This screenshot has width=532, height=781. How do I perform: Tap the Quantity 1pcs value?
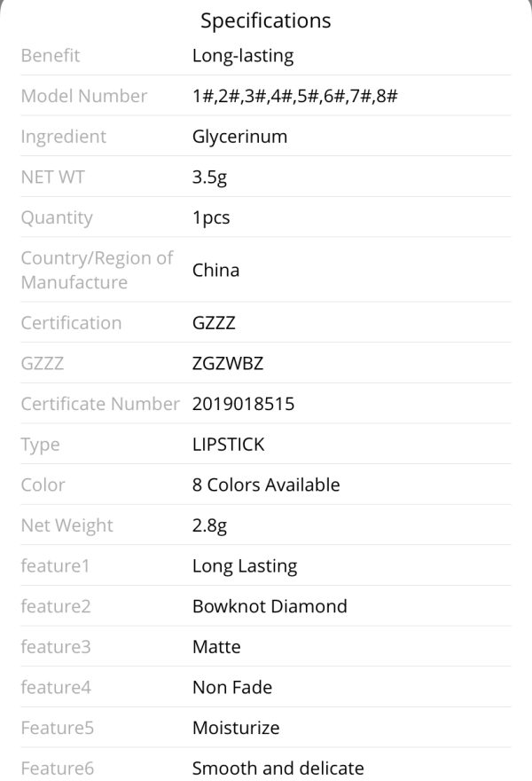tap(211, 217)
